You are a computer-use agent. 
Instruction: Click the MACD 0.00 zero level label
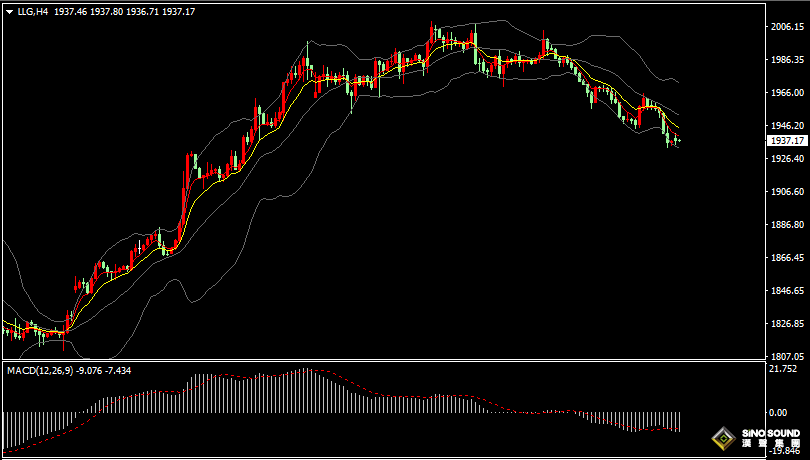click(x=776, y=412)
